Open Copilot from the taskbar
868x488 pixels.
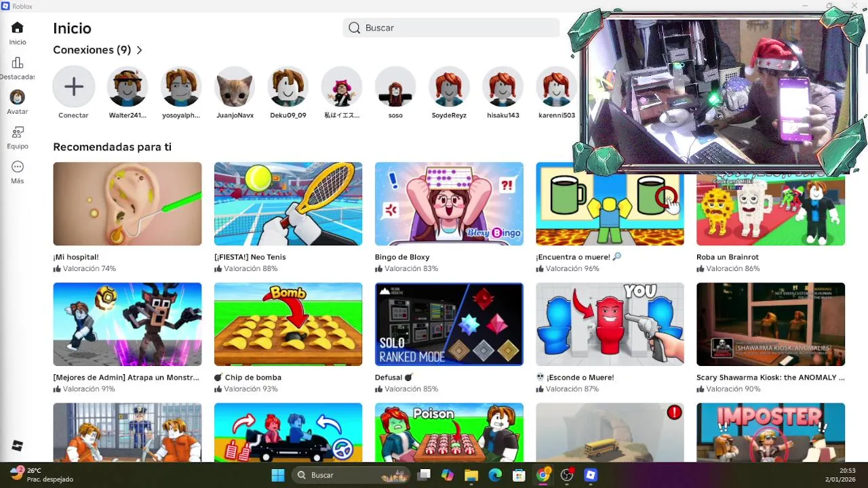click(448, 475)
